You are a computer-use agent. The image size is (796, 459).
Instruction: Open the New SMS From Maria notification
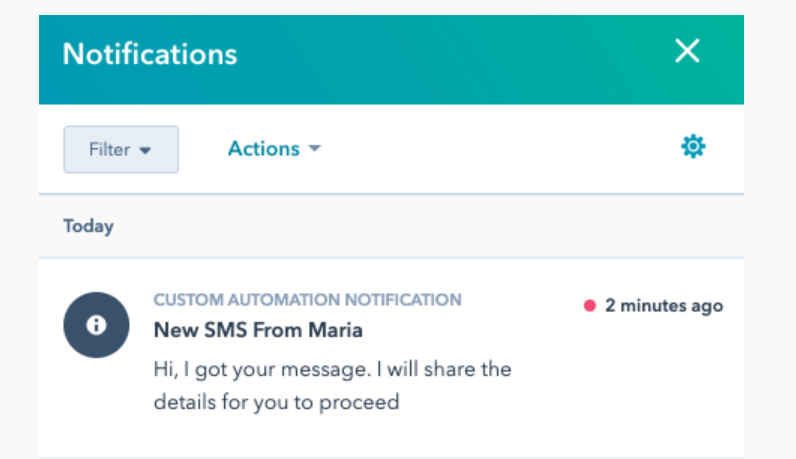[258, 330]
